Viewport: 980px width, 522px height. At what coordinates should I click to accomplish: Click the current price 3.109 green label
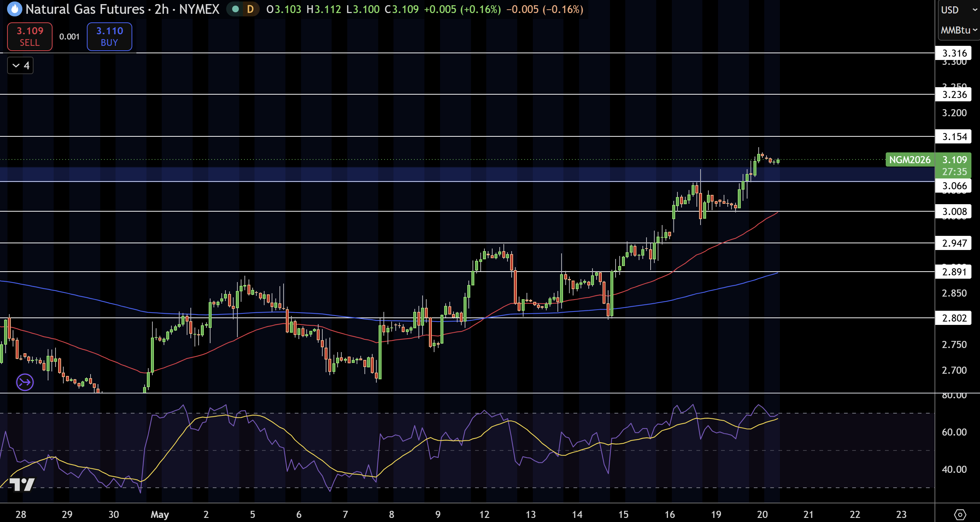pyautogui.click(x=954, y=165)
